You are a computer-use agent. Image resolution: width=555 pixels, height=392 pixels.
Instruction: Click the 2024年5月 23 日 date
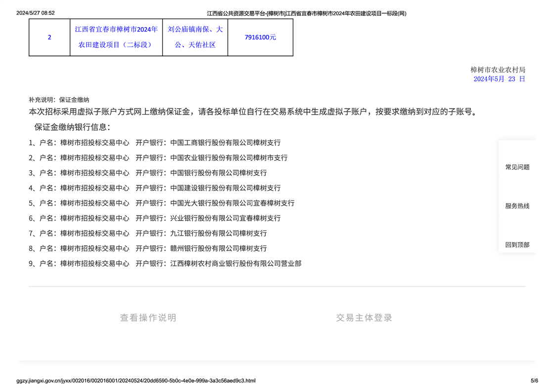point(499,79)
